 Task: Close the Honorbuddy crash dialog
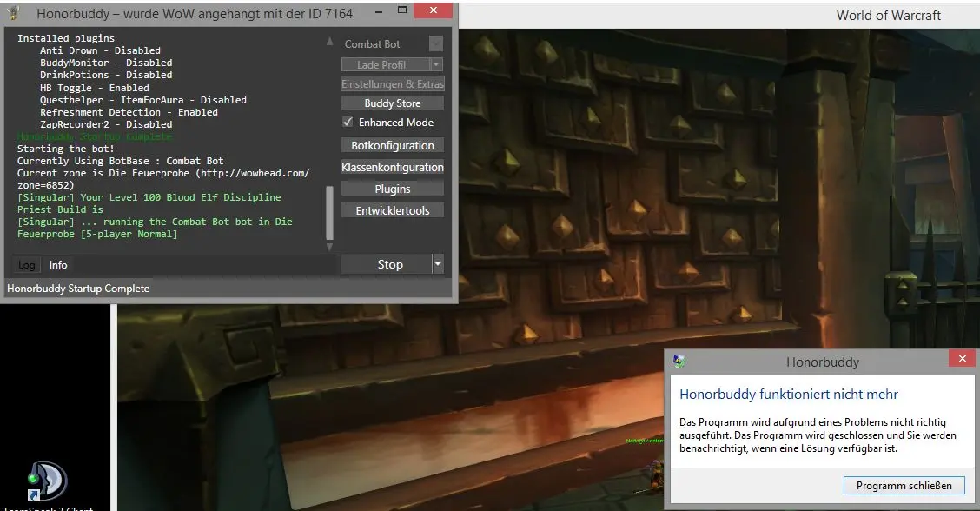tap(962, 358)
